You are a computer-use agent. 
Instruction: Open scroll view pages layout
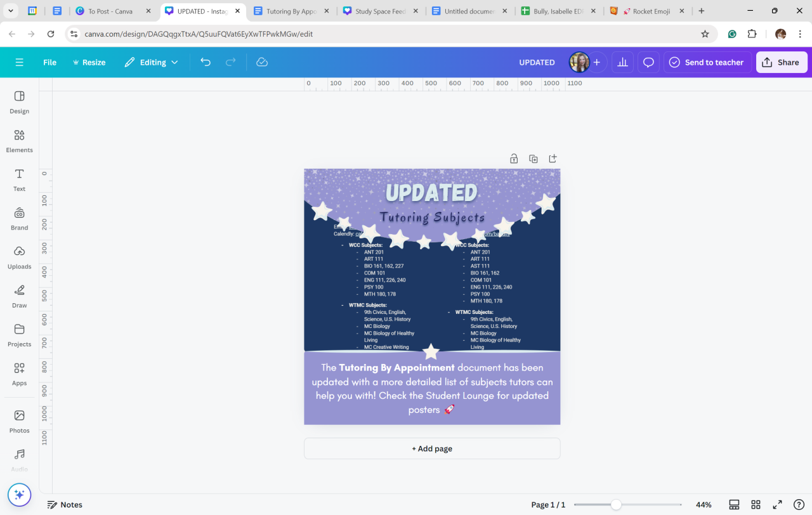click(734, 505)
